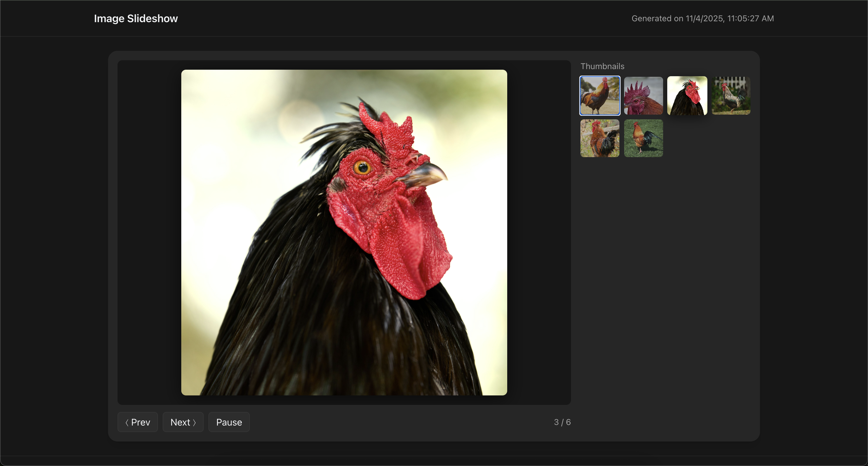Select the black rooster portrait thumbnail
The width and height of the screenshot is (868, 466).
tap(687, 95)
